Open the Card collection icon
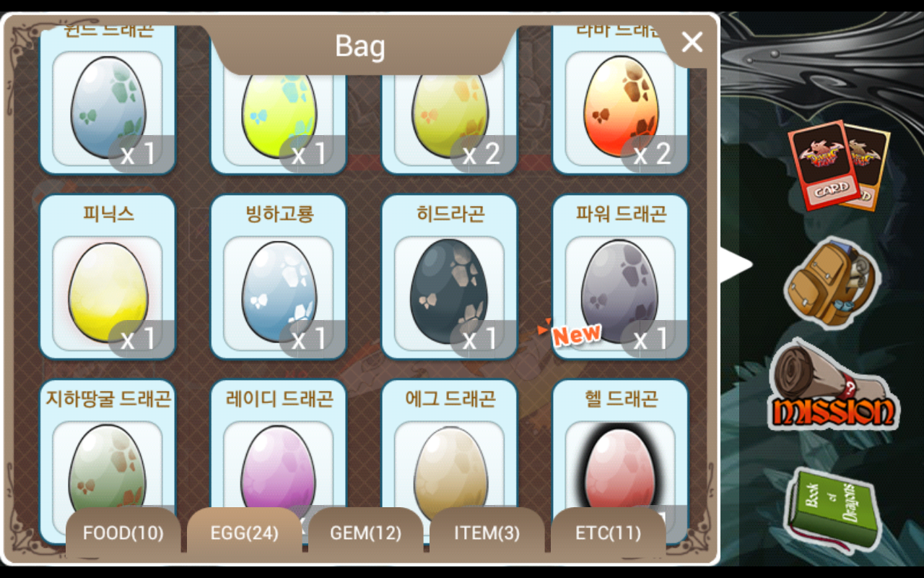This screenshot has width=924, height=578. pyautogui.click(x=837, y=166)
